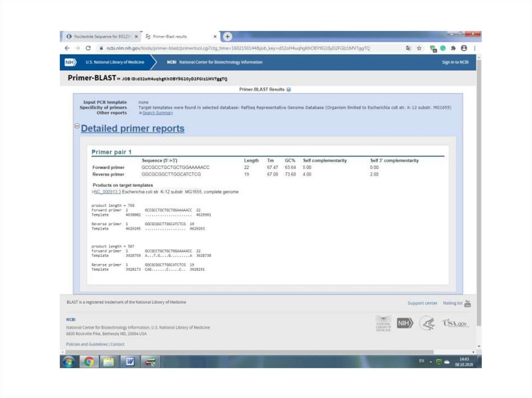
Task: Expand the Search Summary disclosure triangle
Action: click(x=140, y=113)
